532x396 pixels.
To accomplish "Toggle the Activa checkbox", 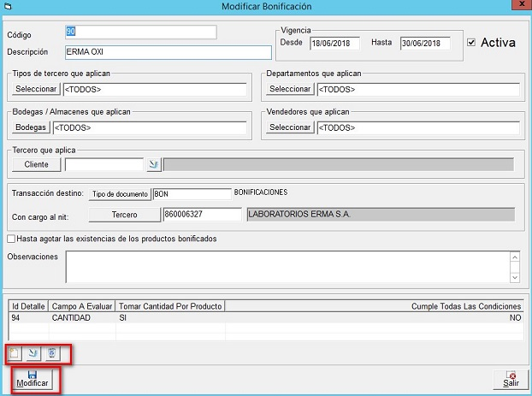I will (x=471, y=42).
